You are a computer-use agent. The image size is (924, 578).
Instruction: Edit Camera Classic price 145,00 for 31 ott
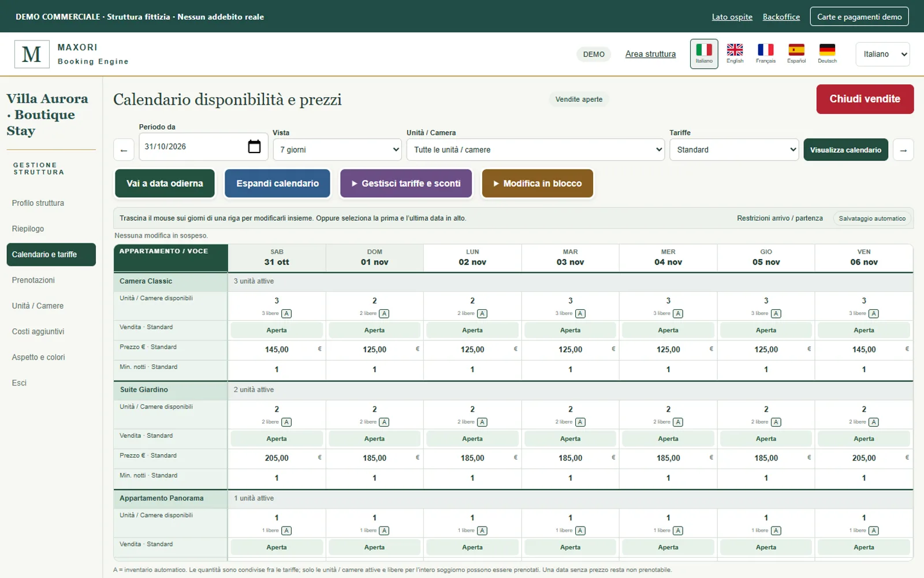click(277, 350)
